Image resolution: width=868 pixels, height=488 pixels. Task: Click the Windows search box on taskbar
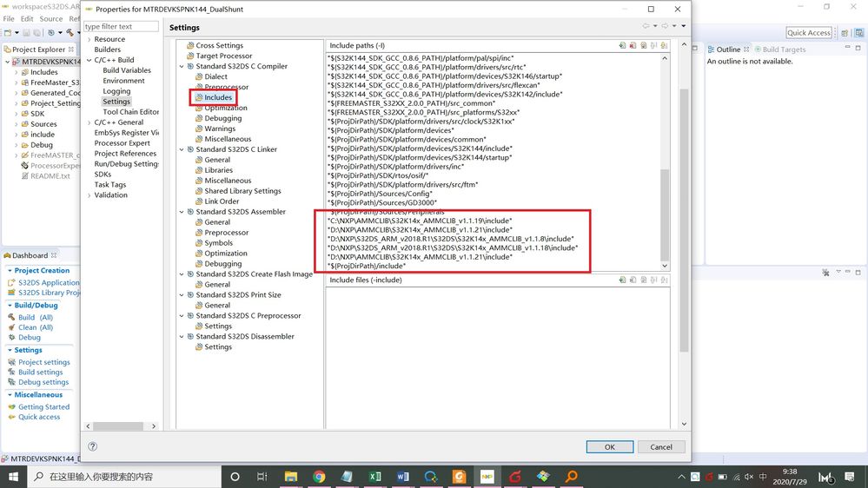[124, 477]
